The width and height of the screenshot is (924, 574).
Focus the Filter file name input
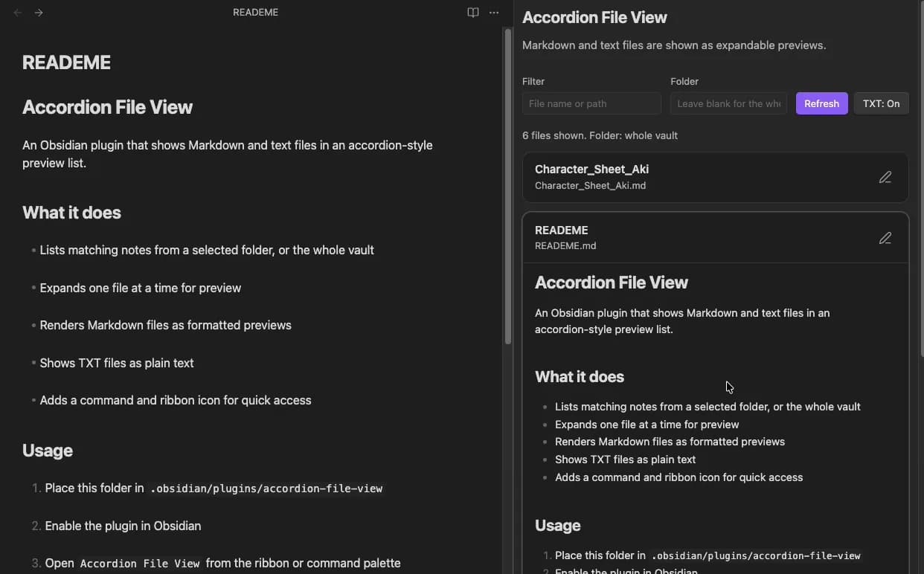coord(591,103)
